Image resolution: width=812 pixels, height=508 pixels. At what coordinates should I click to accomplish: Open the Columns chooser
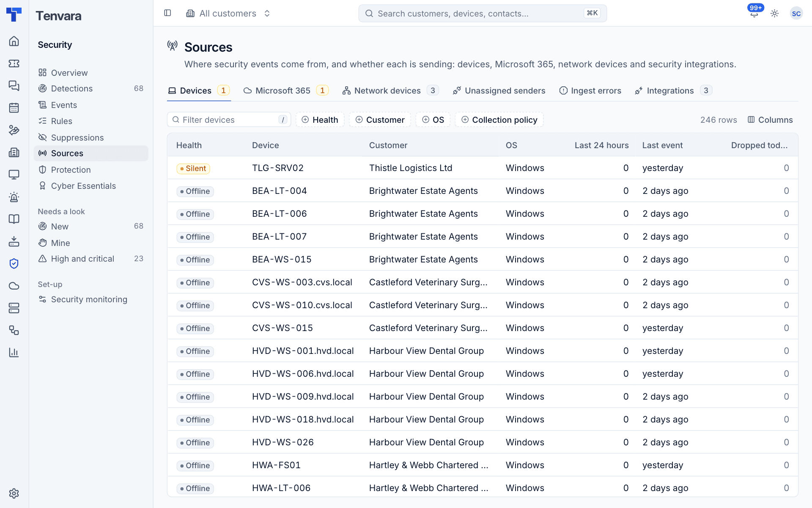coord(770,120)
